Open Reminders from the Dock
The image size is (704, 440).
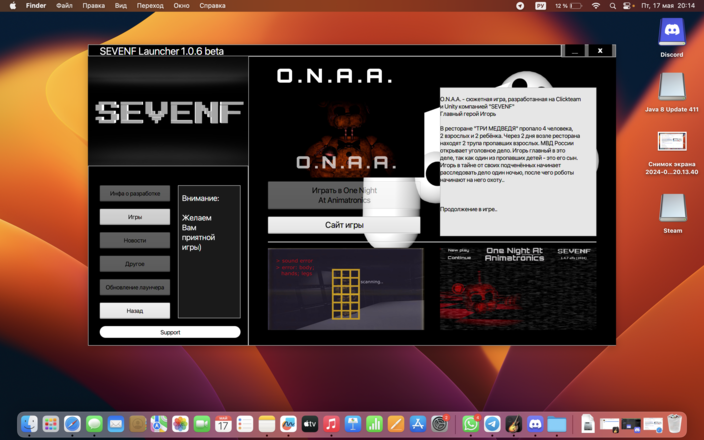245,424
